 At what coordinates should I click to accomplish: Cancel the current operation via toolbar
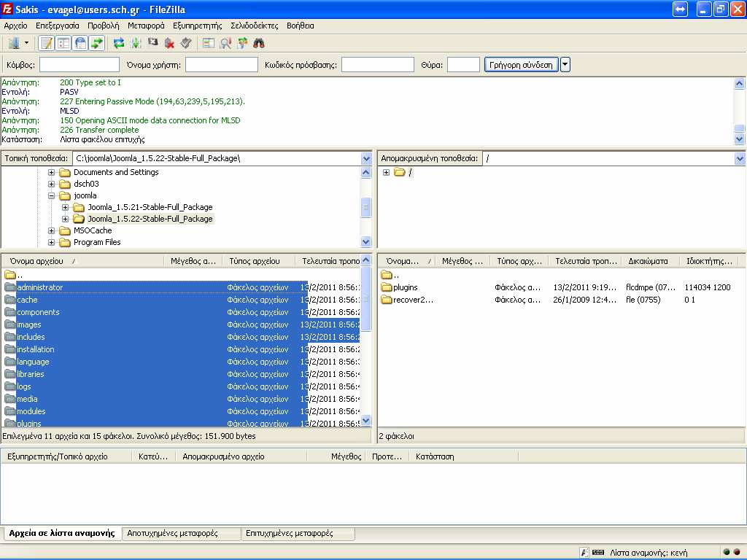[152, 43]
